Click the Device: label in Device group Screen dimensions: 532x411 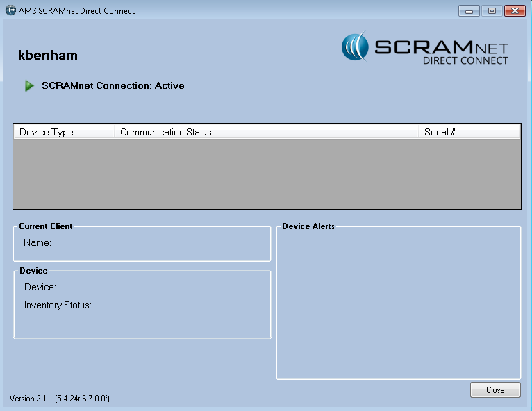[40, 287]
